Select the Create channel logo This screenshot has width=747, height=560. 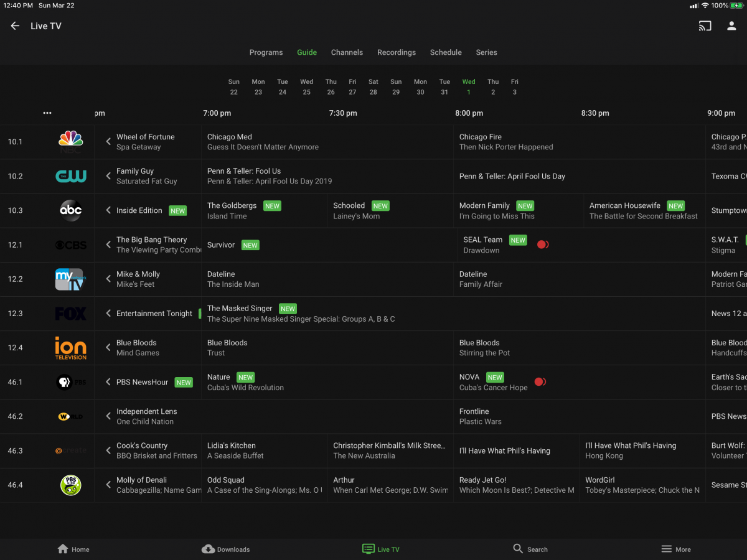tap(71, 450)
